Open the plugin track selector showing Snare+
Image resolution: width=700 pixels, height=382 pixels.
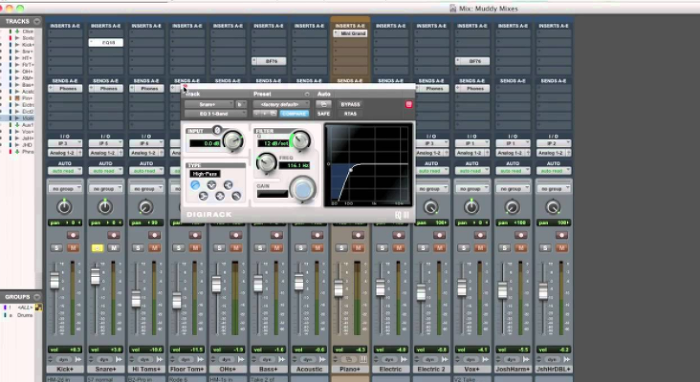coord(209,104)
